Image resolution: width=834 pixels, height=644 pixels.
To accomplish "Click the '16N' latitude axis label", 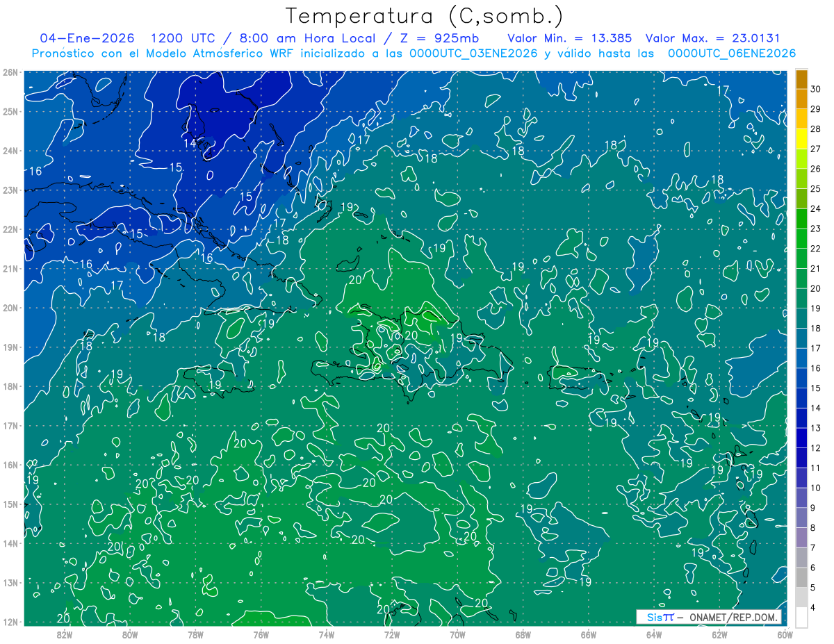I will 10,465.
